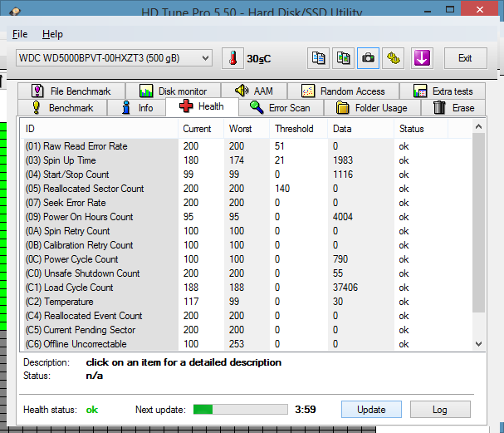Click the green Health status ok text
Screen dimensions: 504x433
point(92,410)
